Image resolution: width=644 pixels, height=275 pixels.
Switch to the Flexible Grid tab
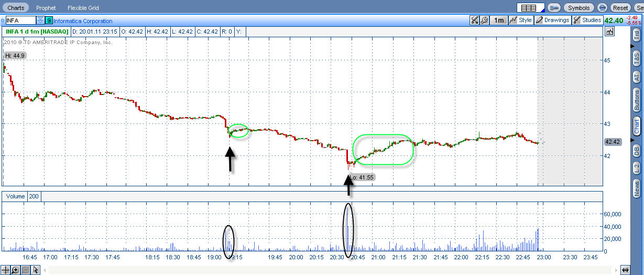pyautogui.click(x=83, y=8)
